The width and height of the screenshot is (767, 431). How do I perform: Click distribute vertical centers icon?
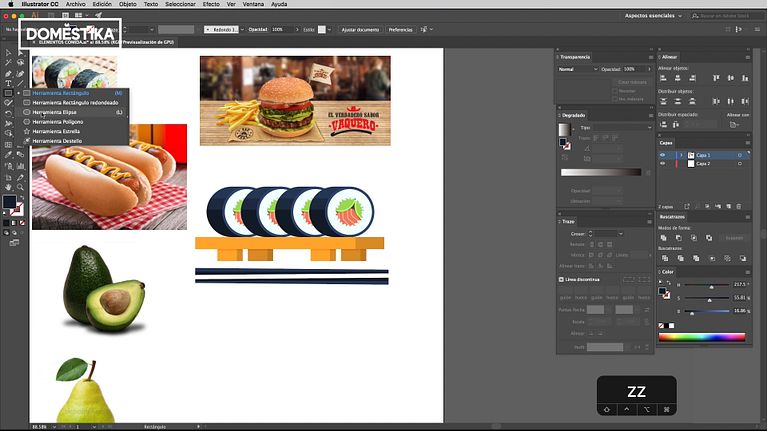coord(677,101)
